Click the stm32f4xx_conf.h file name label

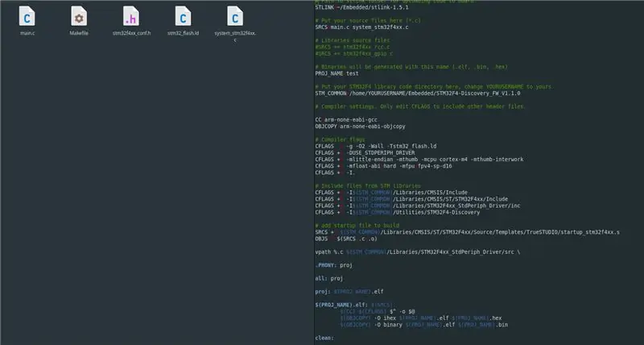pos(131,33)
